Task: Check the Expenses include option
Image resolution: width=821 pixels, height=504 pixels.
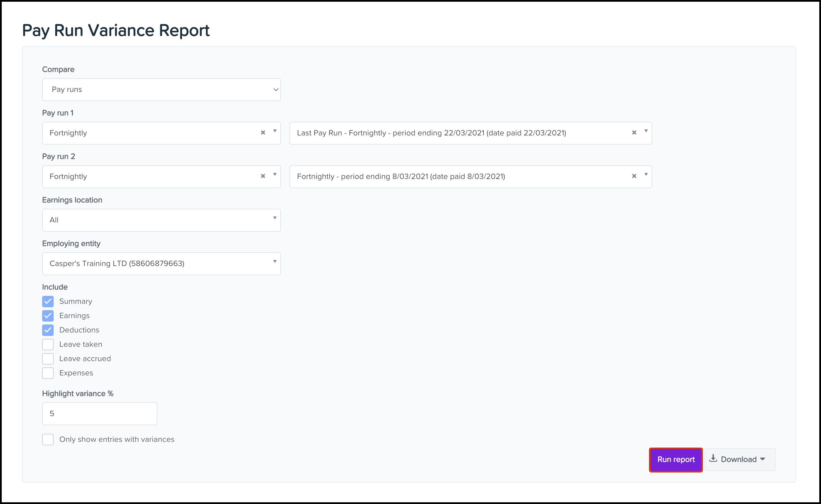Action: (48, 373)
